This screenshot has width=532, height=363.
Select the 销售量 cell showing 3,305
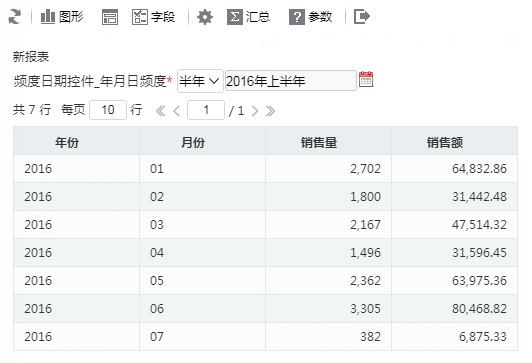328,309
